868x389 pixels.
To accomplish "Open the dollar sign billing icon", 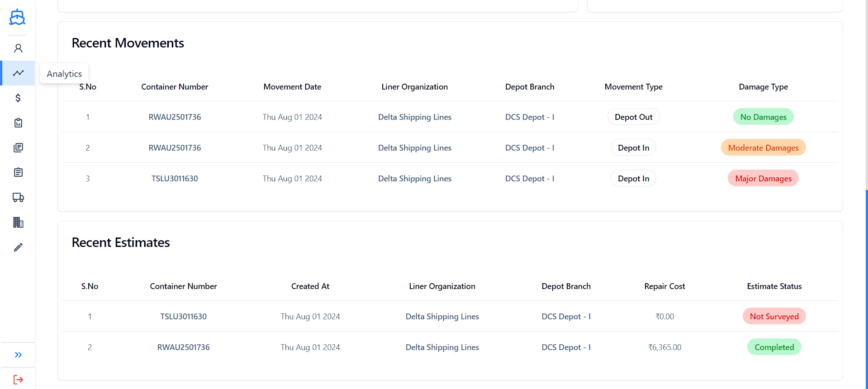I will (18, 98).
